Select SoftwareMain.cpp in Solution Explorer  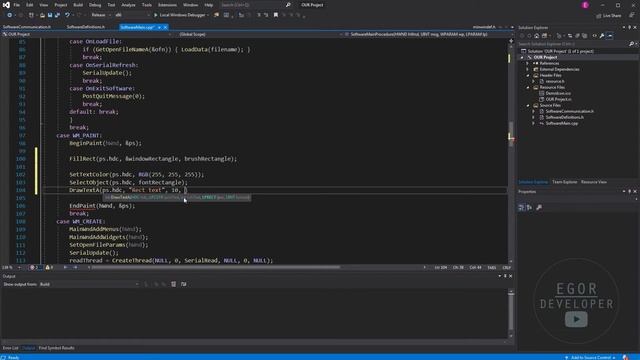pos(562,123)
